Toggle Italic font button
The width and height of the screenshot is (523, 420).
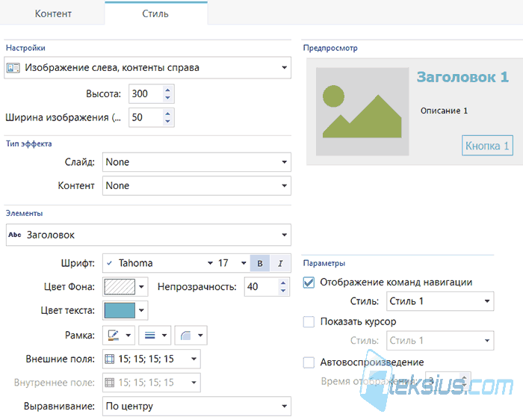pyautogui.click(x=280, y=263)
